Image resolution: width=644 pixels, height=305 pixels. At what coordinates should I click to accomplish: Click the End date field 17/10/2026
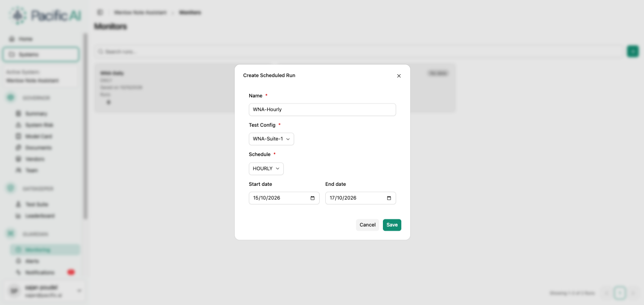[x=361, y=198]
